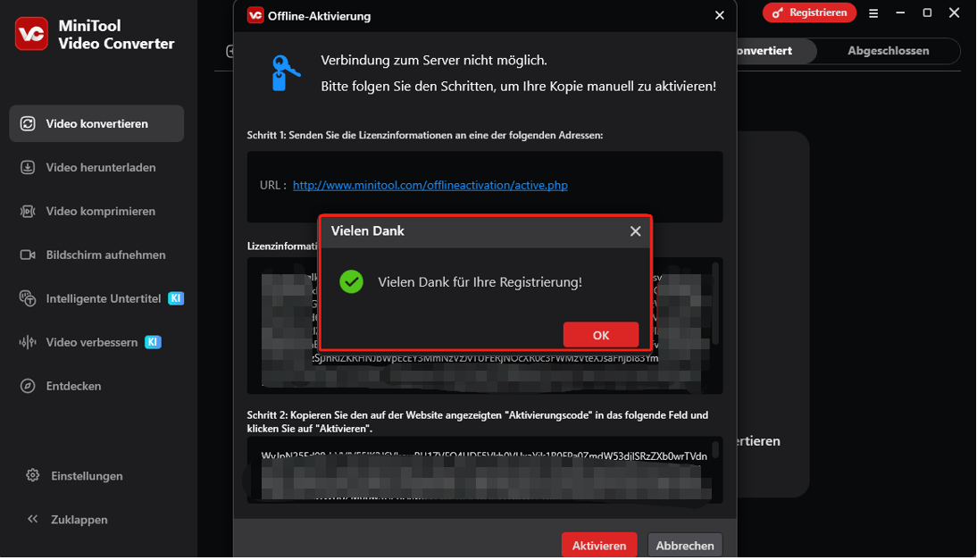Image resolution: width=977 pixels, height=560 pixels.
Task: Select Video komprimieren in sidebar
Action: [96, 211]
